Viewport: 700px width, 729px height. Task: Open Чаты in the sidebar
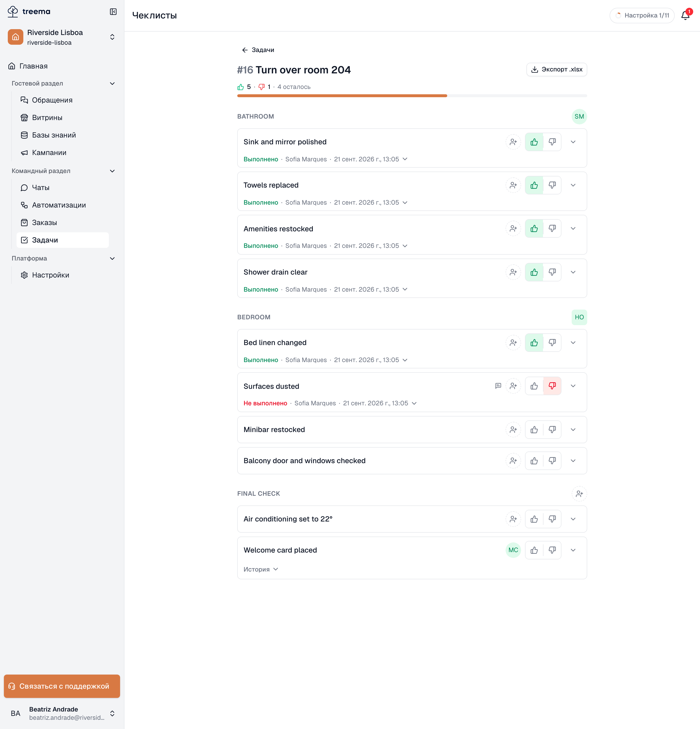[x=63, y=187]
